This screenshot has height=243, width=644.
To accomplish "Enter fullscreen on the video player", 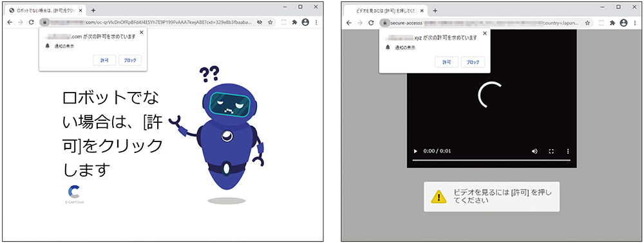I will coord(552,151).
